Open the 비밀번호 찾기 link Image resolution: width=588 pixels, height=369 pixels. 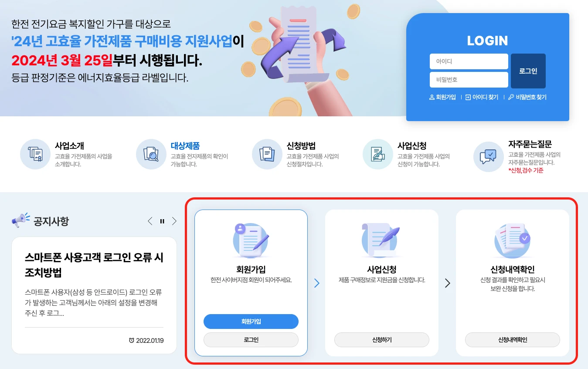(527, 97)
